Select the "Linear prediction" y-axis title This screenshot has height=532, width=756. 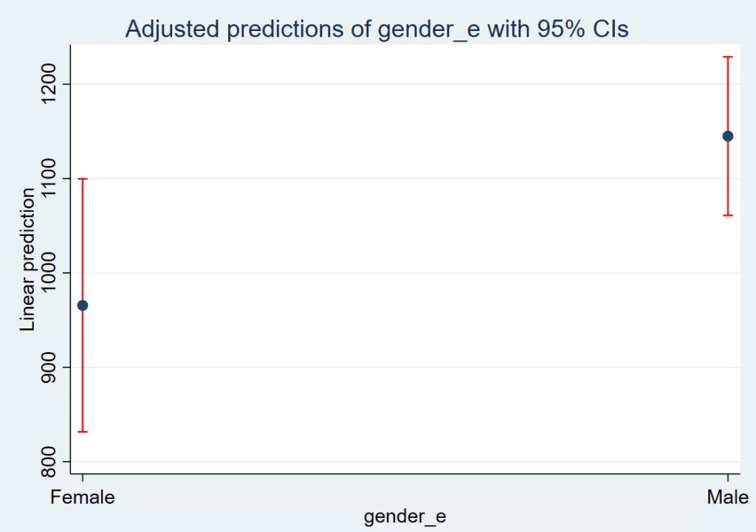coord(27,260)
